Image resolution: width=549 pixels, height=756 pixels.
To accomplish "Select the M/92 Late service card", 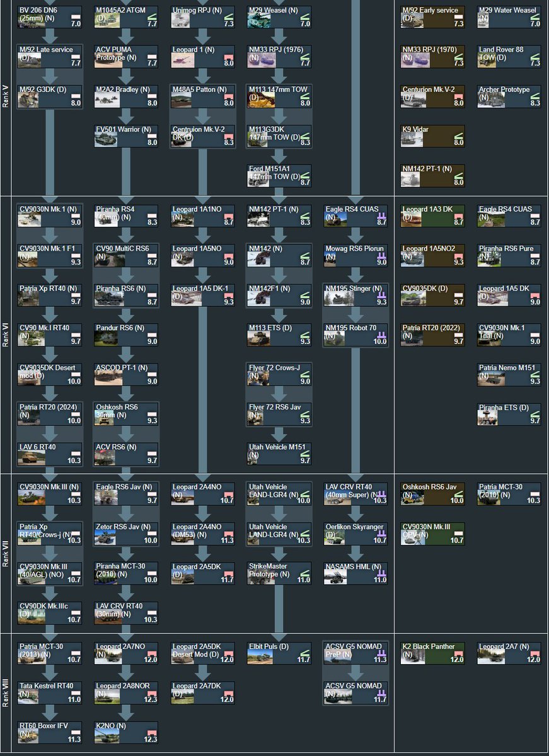I will [50, 56].
